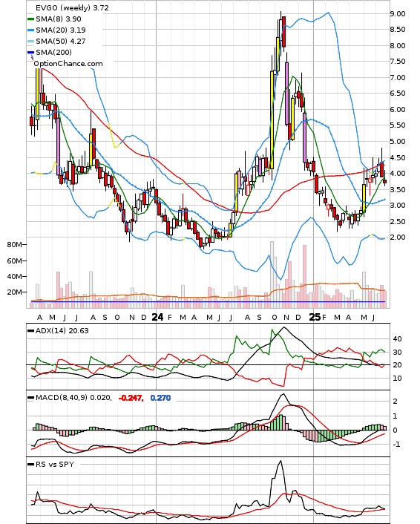Click the OptionChance.com watermark text

pyautogui.click(x=68, y=64)
